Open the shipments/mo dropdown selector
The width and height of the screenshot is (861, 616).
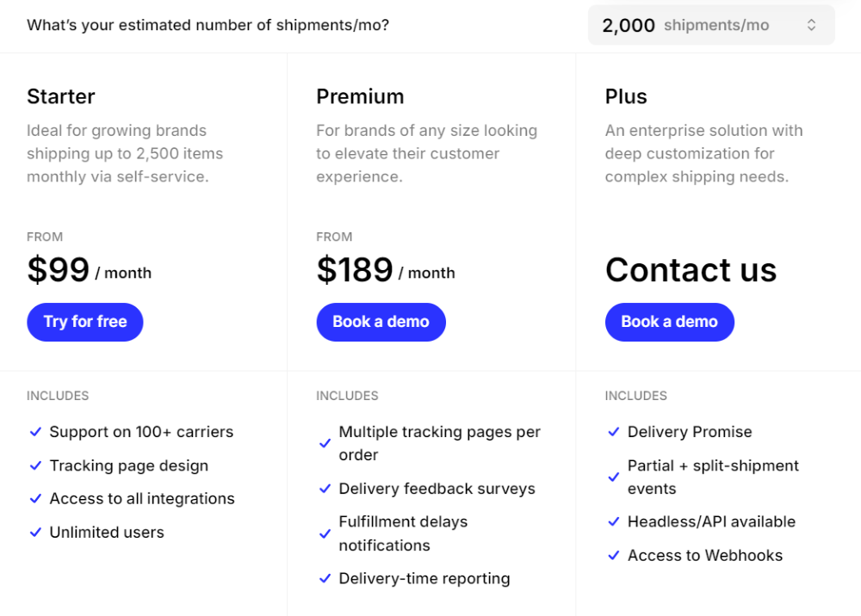coord(710,25)
